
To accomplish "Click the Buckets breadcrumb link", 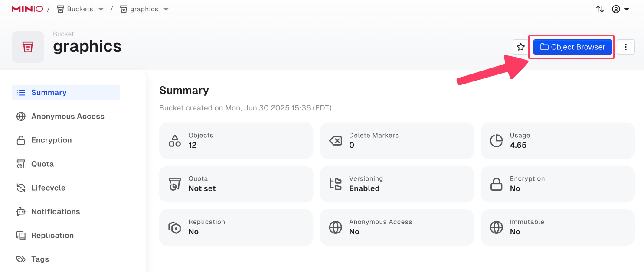I will pyautogui.click(x=80, y=9).
